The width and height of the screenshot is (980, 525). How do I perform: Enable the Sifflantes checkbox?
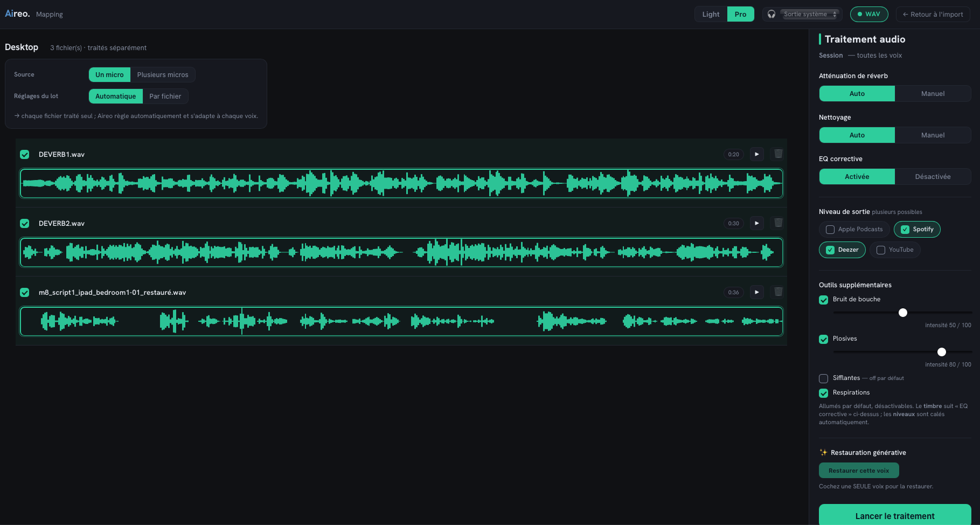824,379
